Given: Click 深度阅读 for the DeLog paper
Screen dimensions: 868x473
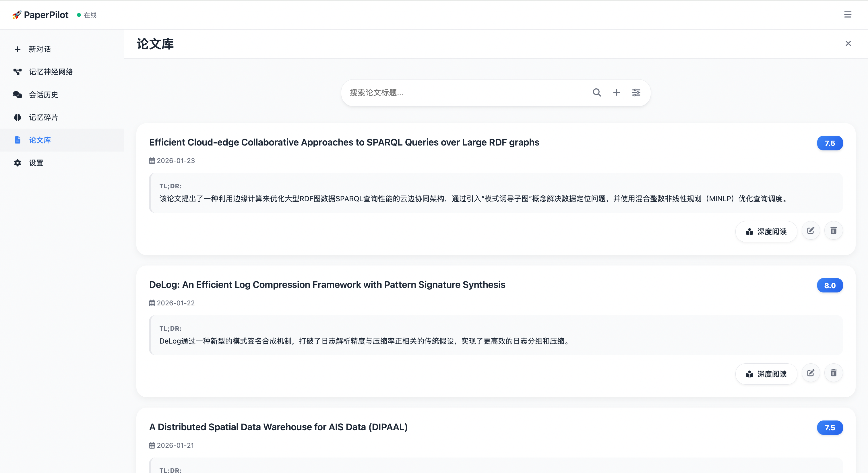Looking at the screenshot, I should coord(766,374).
